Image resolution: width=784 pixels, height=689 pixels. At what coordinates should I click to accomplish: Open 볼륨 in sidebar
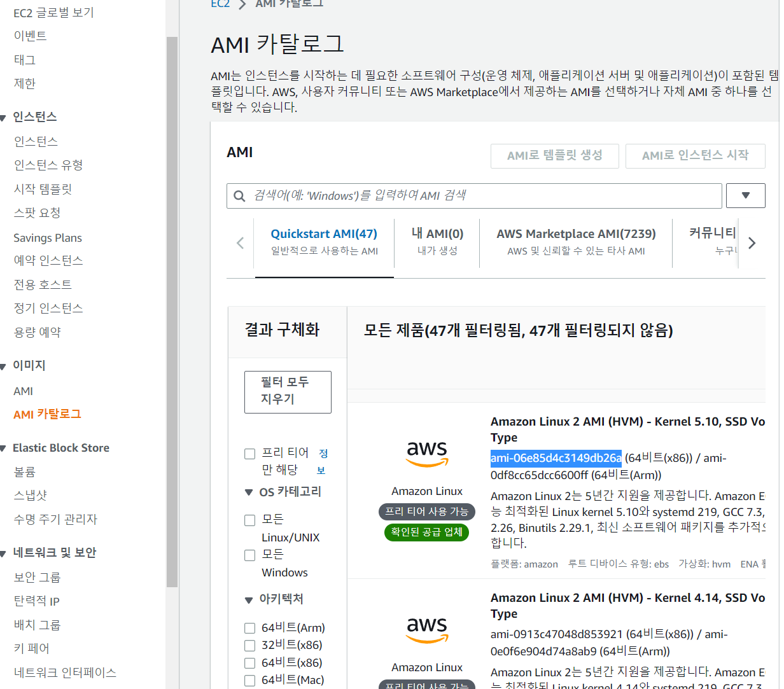[x=25, y=471]
